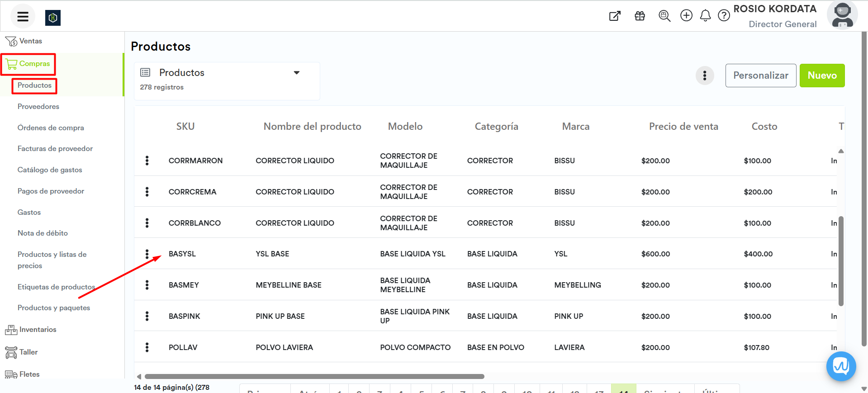This screenshot has width=868, height=393.
Task: Open the help question mark icon
Action: point(724,16)
